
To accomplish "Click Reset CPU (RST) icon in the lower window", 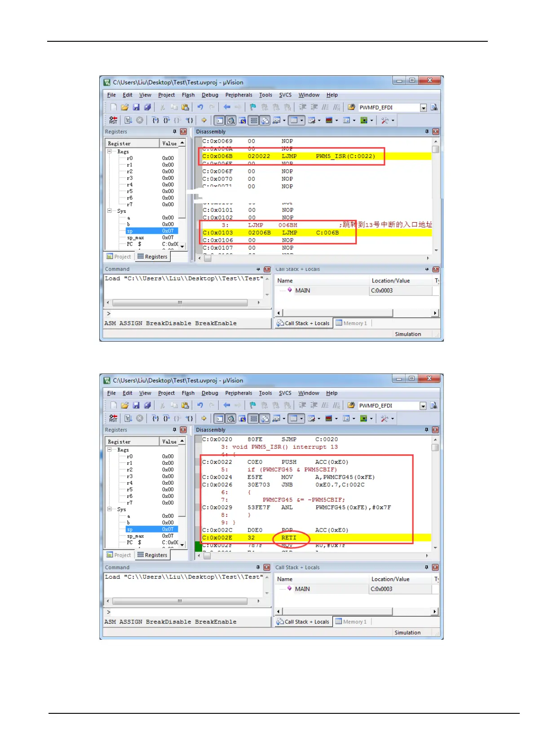I will [113, 418].
